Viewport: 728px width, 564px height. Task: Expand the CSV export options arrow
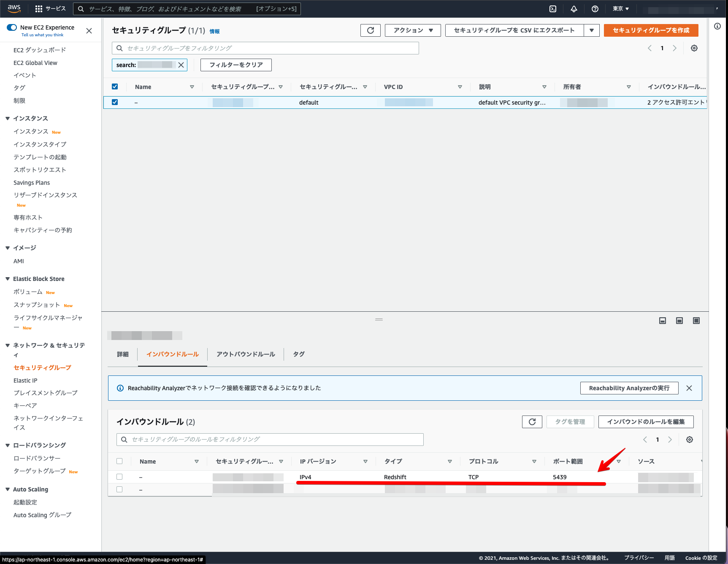(592, 30)
